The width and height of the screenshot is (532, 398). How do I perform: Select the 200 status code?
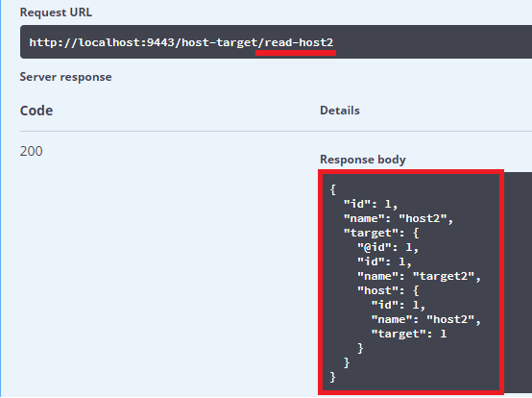pyautogui.click(x=32, y=151)
